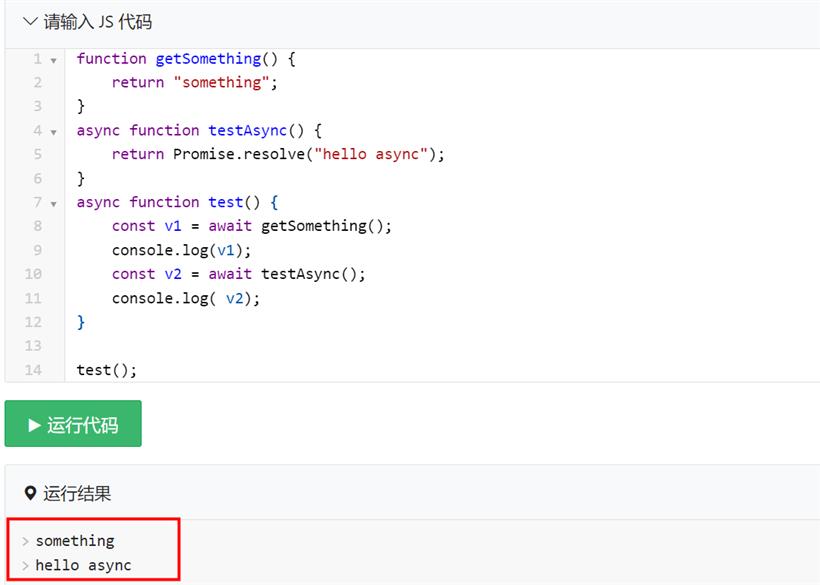Image resolution: width=820 pixels, height=585 pixels.
Task: Click the 运行代码 run button
Action: 73,423
